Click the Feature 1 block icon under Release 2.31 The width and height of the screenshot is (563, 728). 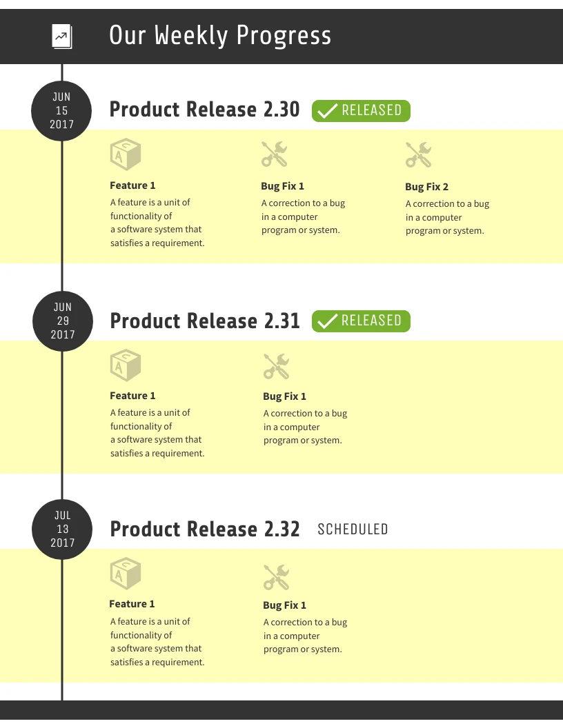(x=125, y=365)
